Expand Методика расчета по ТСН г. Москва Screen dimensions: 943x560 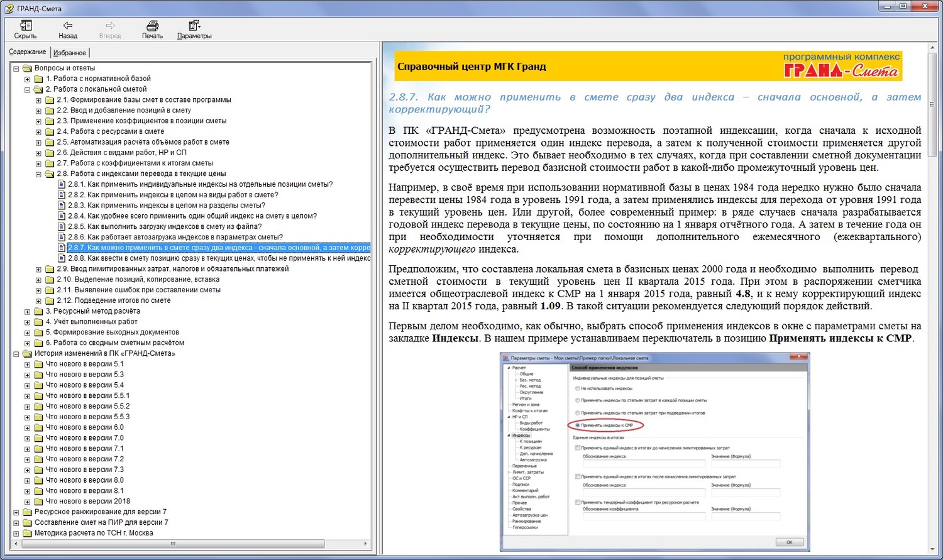(x=16, y=534)
